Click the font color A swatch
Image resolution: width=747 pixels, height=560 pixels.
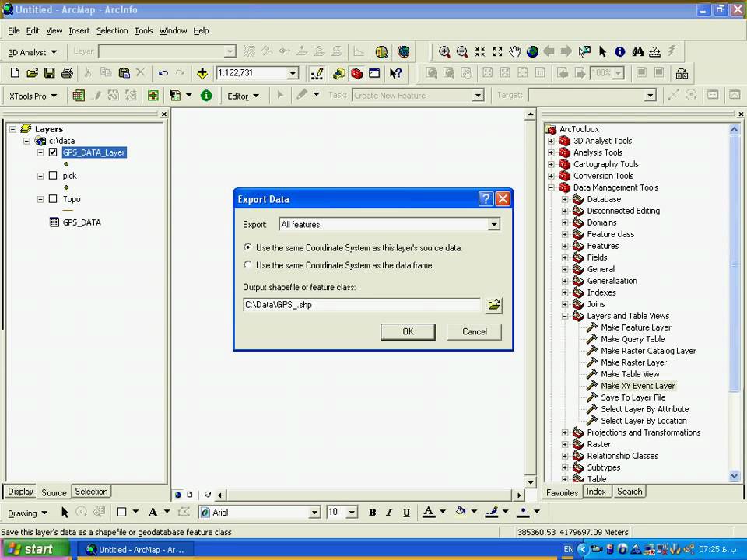point(428,513)
